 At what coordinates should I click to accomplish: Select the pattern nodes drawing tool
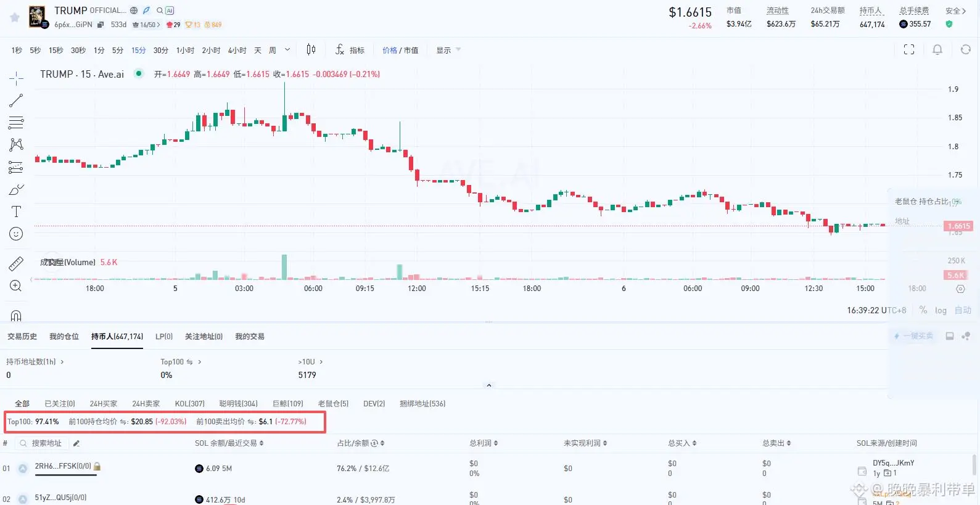click(x=16, y=145)
